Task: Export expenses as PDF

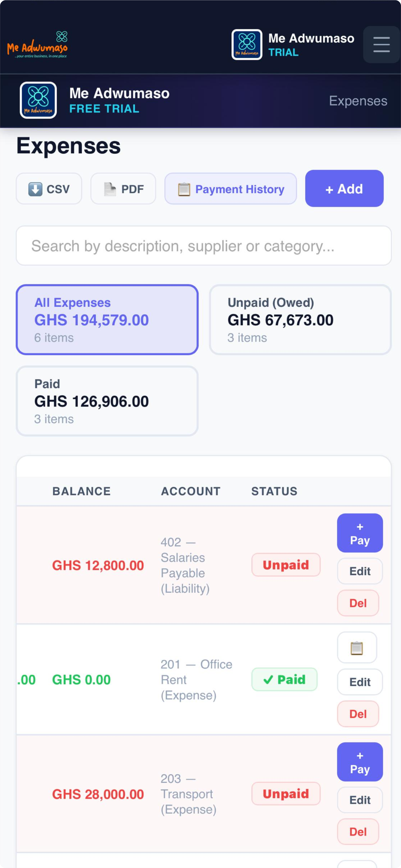Action: point(123,189)
